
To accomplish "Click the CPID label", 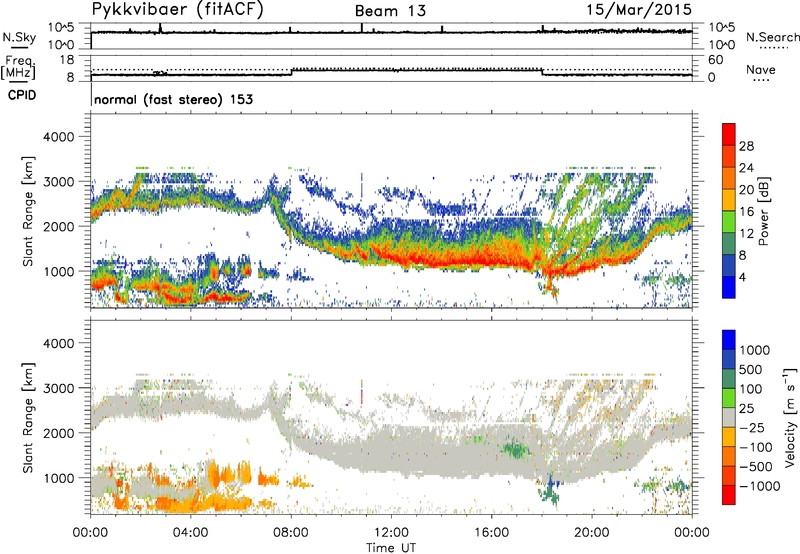I will tap(22, 95).
